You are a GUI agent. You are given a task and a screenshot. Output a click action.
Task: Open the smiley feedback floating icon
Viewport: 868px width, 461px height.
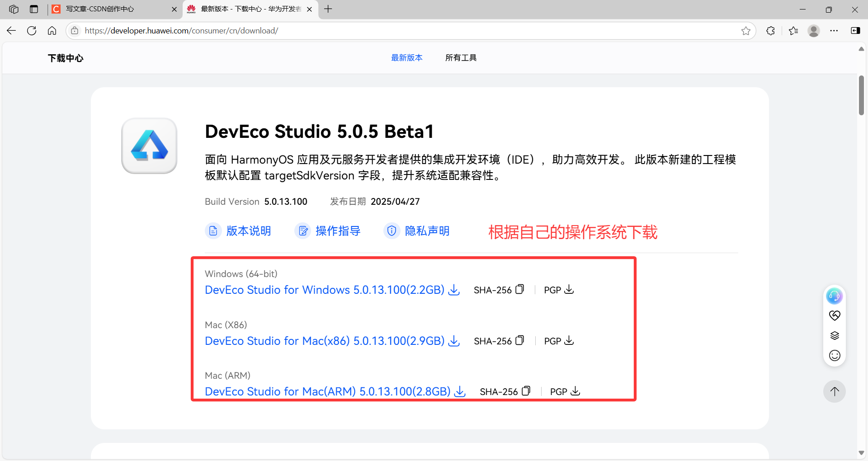[835, 355]
